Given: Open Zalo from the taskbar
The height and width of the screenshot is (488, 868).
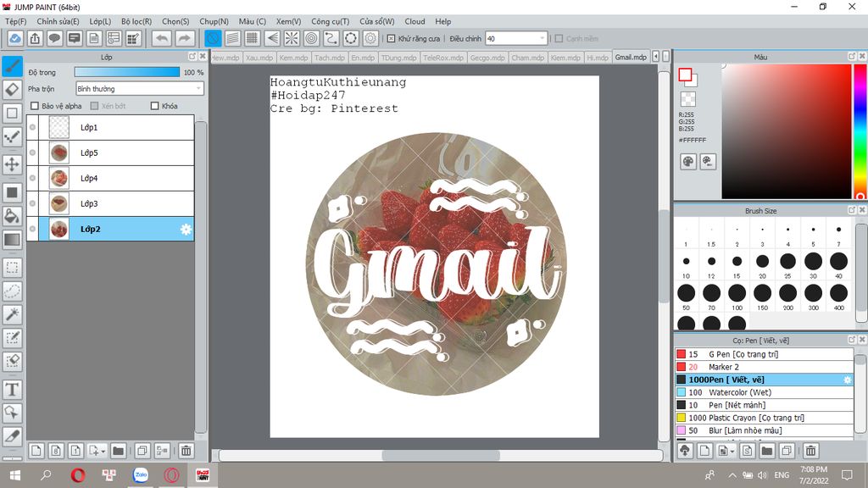Looking at the screenshot, I should coord(141,475).
